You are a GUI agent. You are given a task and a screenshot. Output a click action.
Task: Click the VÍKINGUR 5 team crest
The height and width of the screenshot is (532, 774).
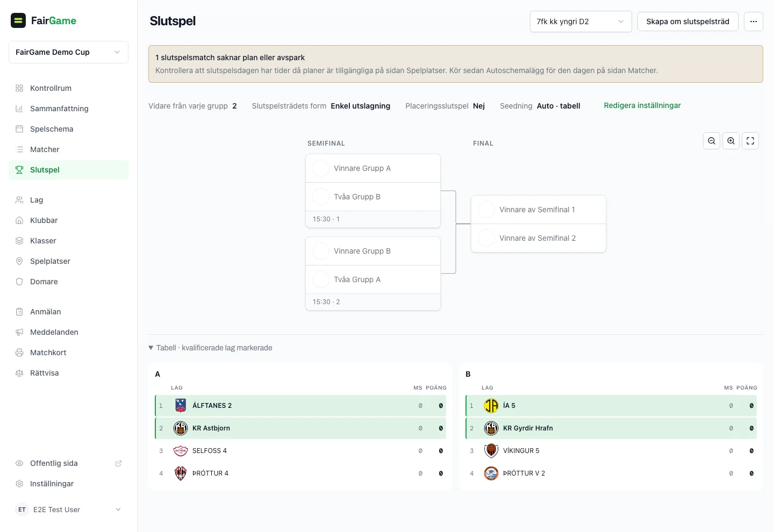491,451
